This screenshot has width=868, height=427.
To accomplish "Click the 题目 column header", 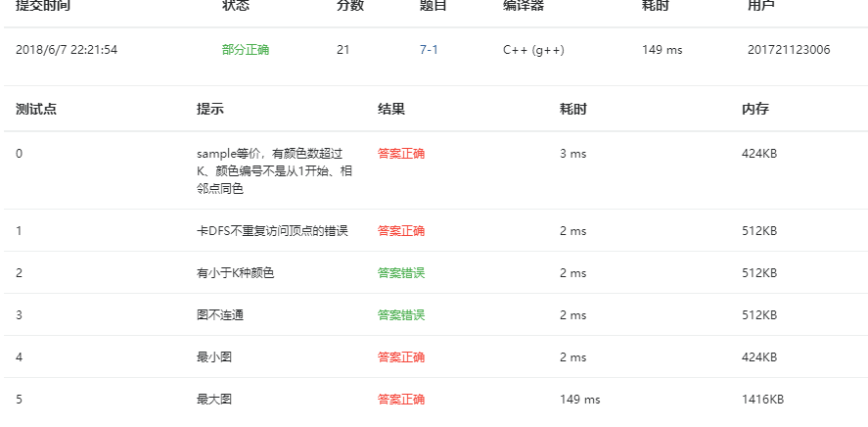I will pos(433,6).
